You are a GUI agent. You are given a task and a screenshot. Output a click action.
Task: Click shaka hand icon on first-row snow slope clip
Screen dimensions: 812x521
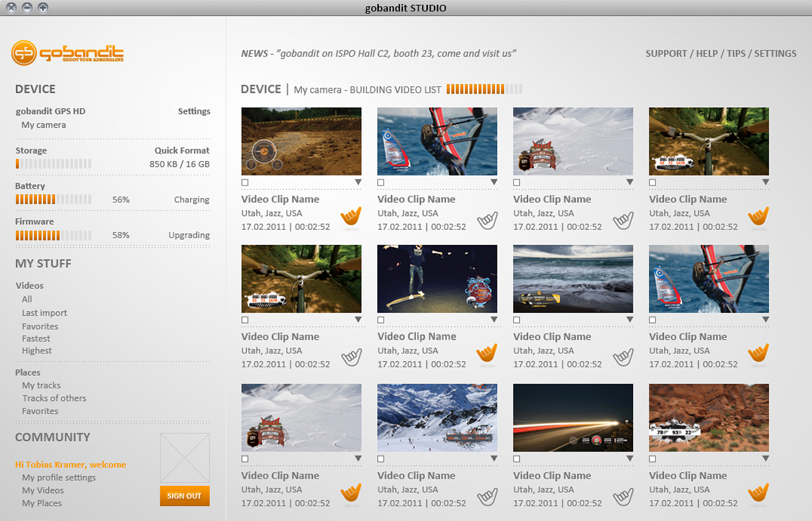point(623,220)
